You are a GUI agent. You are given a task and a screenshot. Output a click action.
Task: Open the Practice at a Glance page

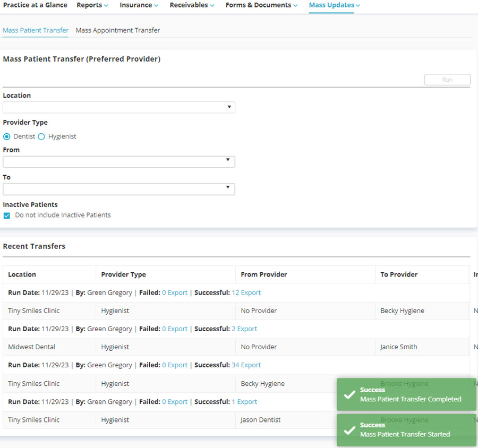point(35,5)
